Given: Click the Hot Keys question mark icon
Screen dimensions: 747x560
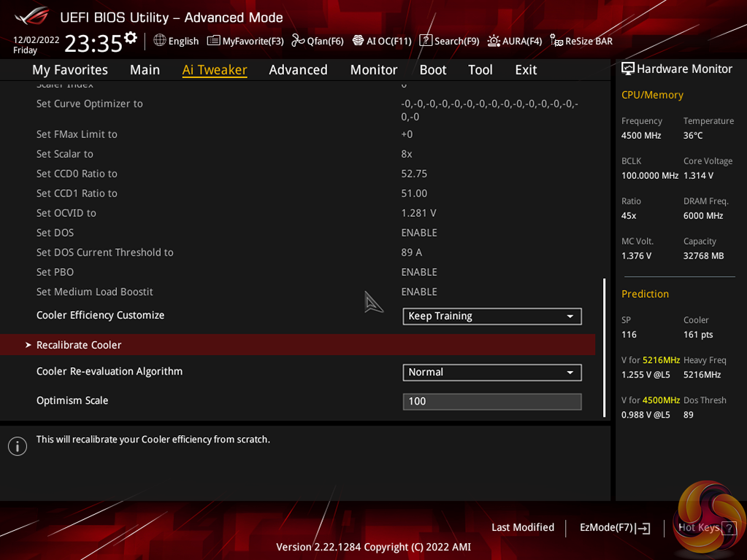Looking at the screenshot, I should point(729,529).
